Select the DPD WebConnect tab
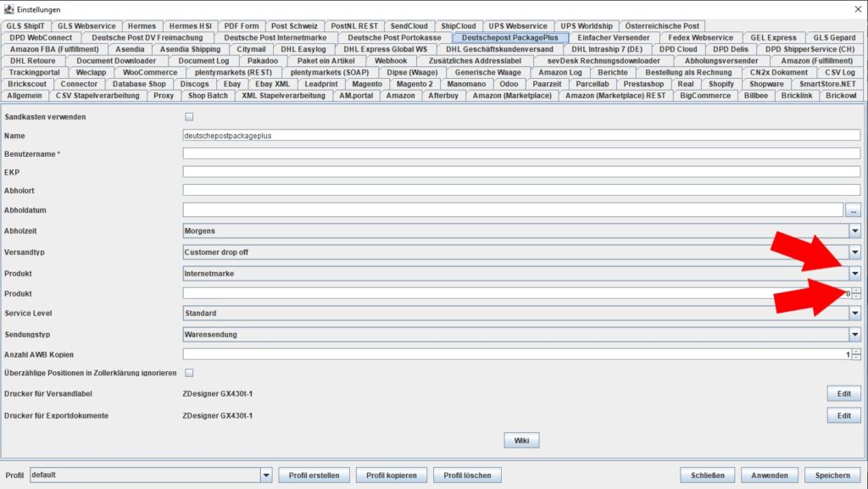The width and height of the screenshot is (868, 489). (41, 37)
